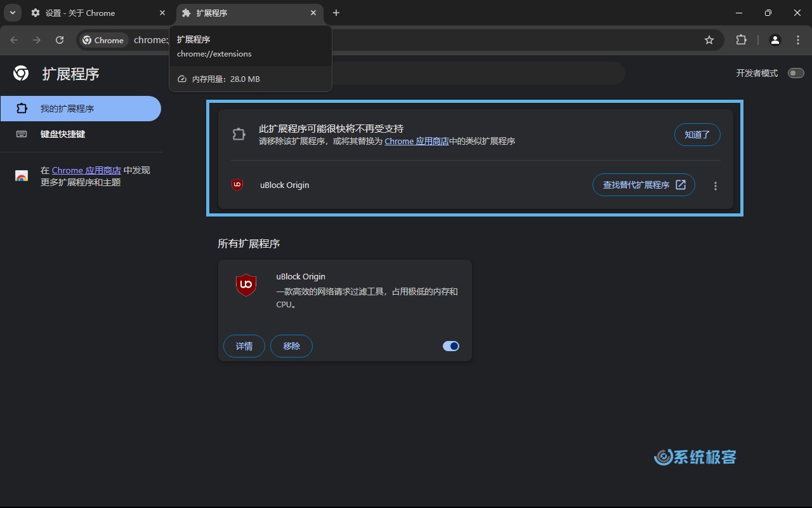Open 详情 for uBlock Origin
812x508 pixels.
244,346
